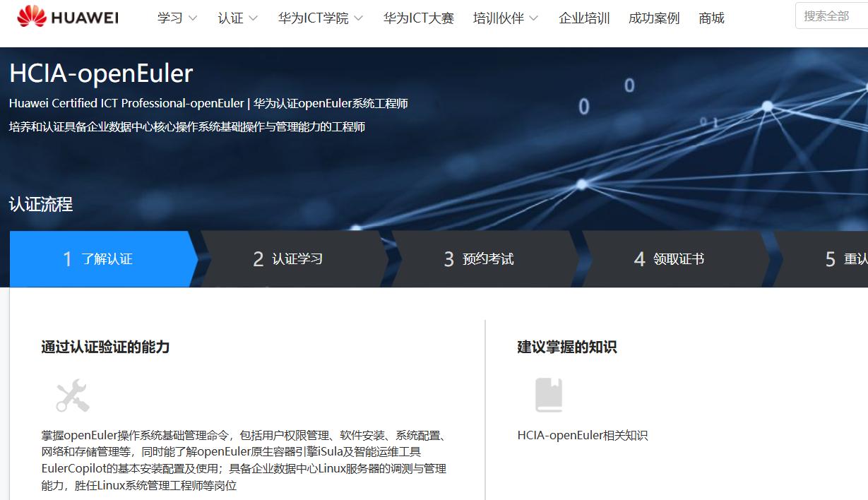868x500 pixels.
Task: Select step 3 预约考试 tab
Action: pos(479,259)
